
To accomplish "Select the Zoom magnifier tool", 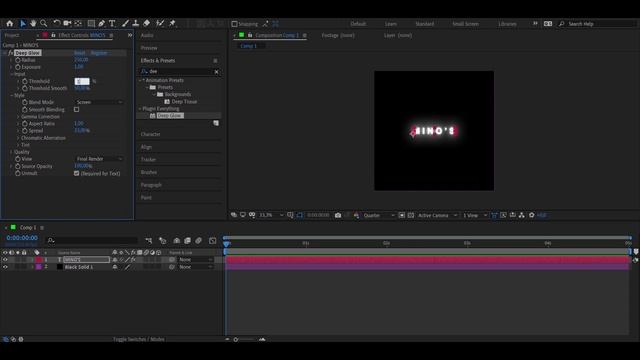I will coord(44,24).
